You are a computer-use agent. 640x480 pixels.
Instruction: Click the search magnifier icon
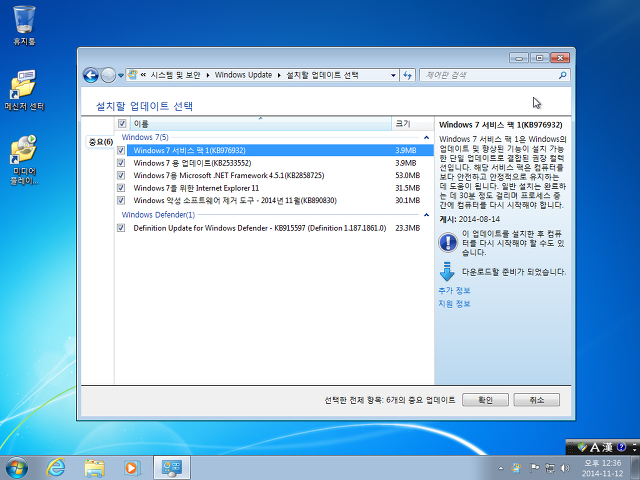[x=563, y=75]
